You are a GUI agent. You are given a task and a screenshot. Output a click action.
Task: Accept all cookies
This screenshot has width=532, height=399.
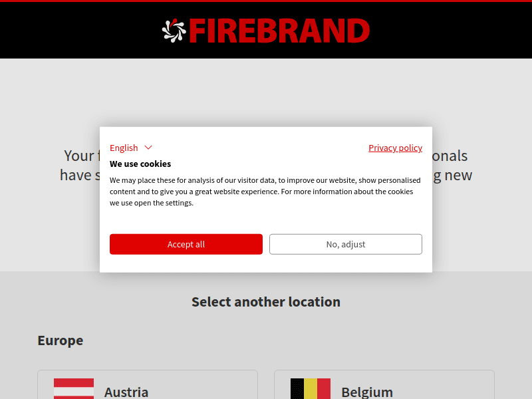pos(186,244)
